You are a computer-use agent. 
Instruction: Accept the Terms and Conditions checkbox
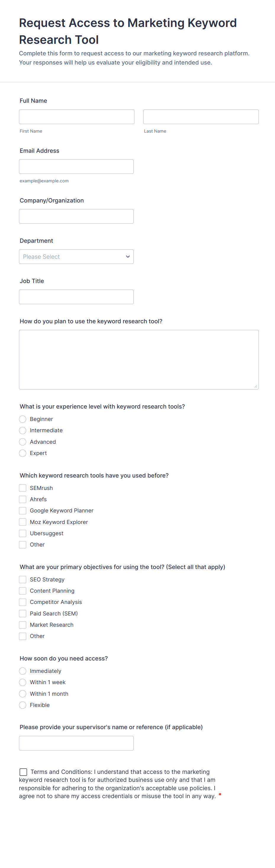tap(23, 771)
